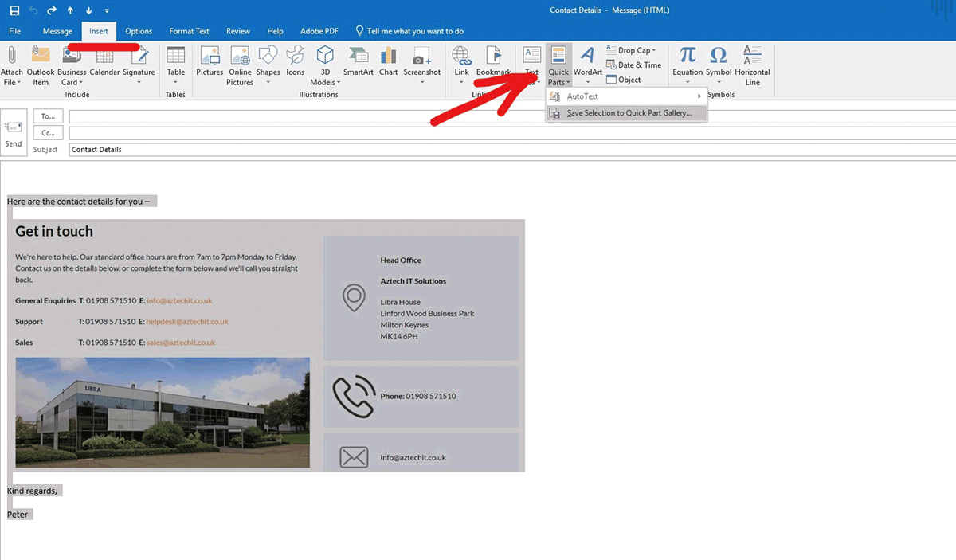
Task: Switch to the Format Text tab
Action: [189, 31]
